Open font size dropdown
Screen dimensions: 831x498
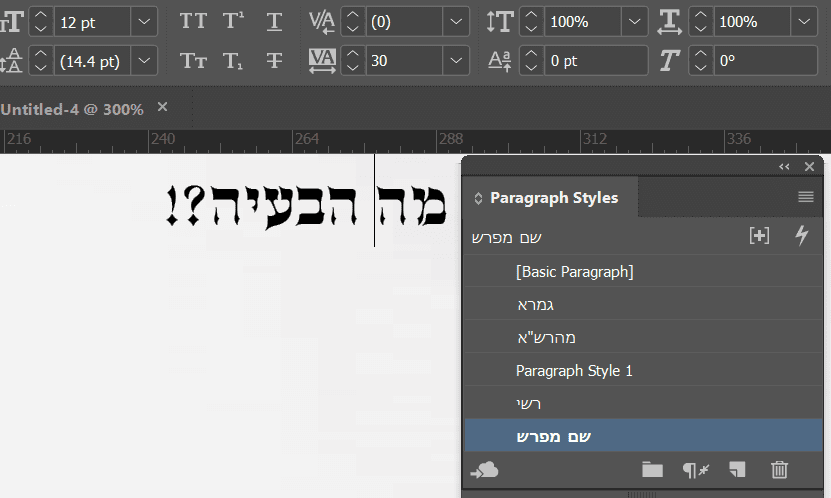pos(144,21)
